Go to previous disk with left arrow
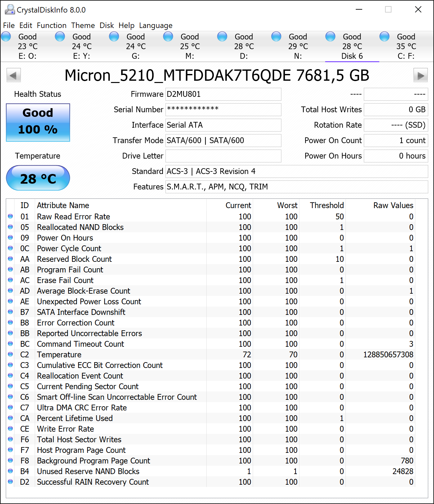 pos(14,76)
